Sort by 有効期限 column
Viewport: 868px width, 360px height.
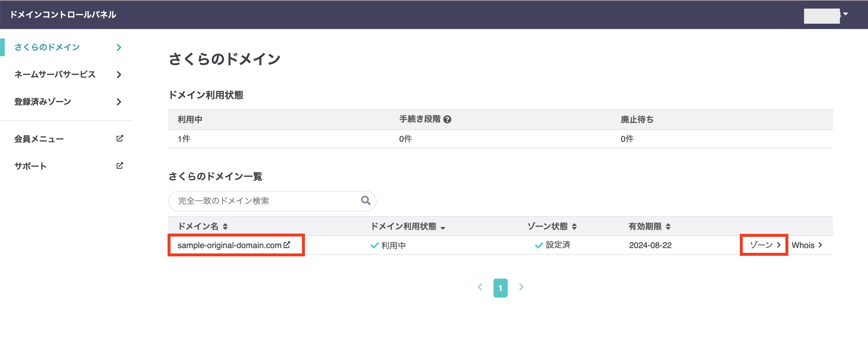668,226
